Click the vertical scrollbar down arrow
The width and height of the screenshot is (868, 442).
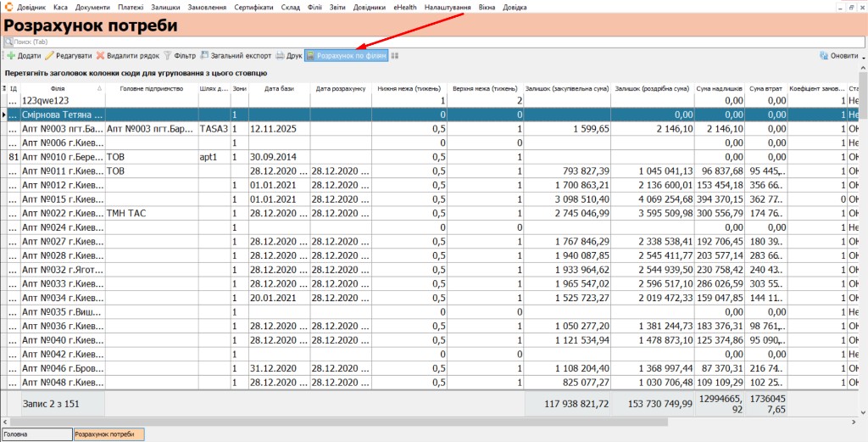point(863,412)
